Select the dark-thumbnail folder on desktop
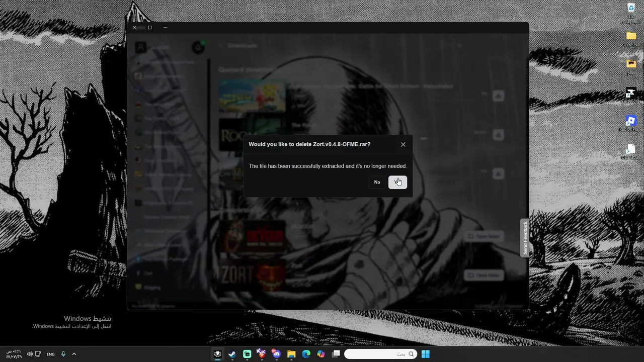The height and width of the screenshot is (362, 644). click(x=631, y=67)
